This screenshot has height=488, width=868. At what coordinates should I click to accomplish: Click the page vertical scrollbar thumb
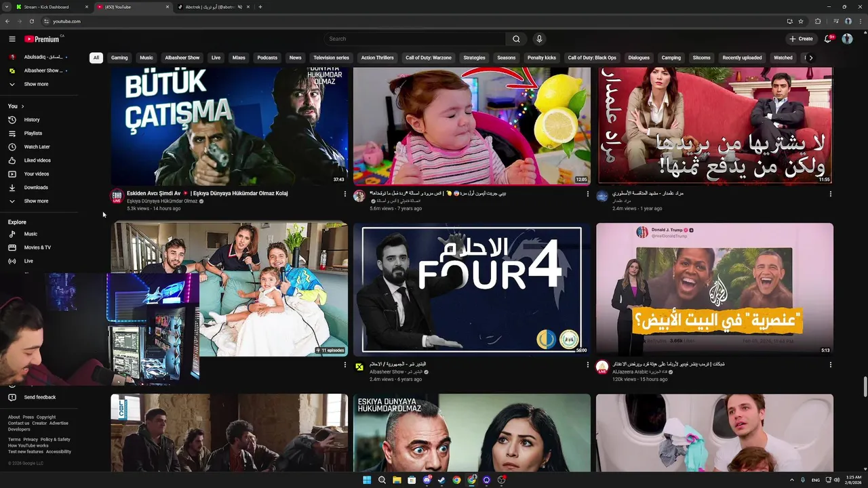click(865, 387)
